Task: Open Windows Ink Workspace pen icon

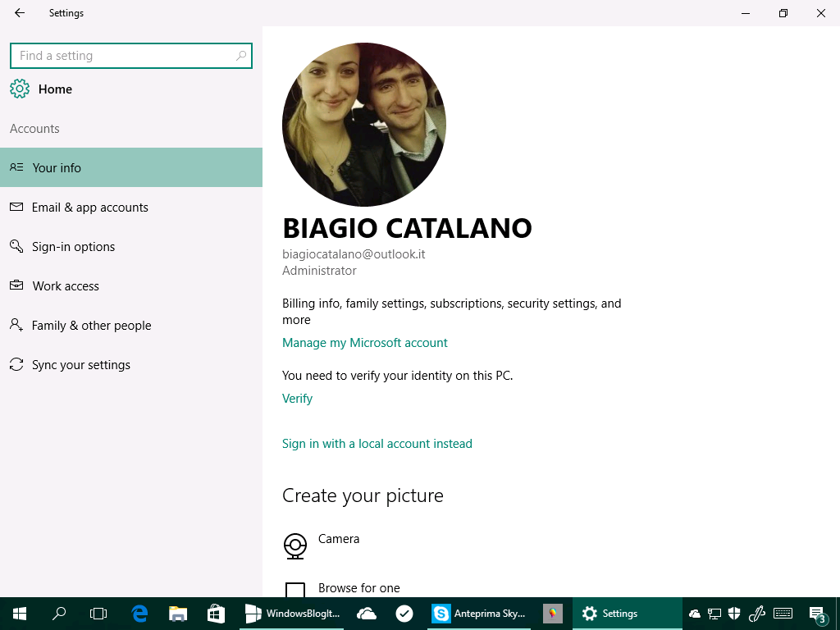Action: (756, 614)
